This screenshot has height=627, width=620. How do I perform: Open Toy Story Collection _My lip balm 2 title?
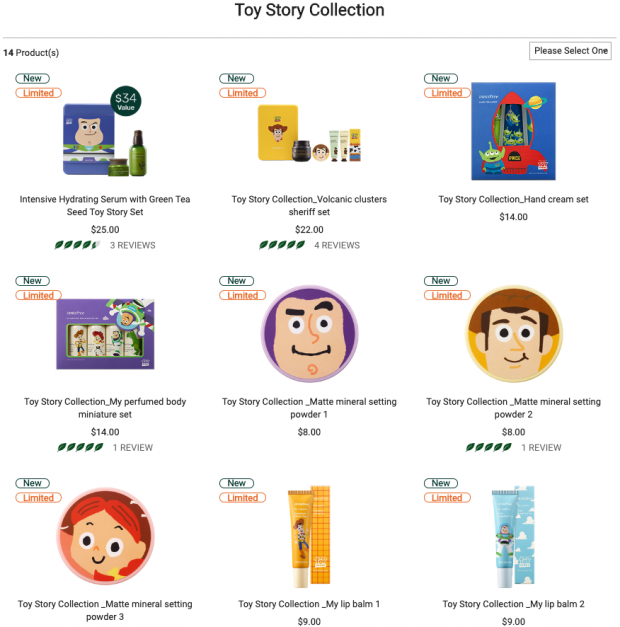pos(513,604)
